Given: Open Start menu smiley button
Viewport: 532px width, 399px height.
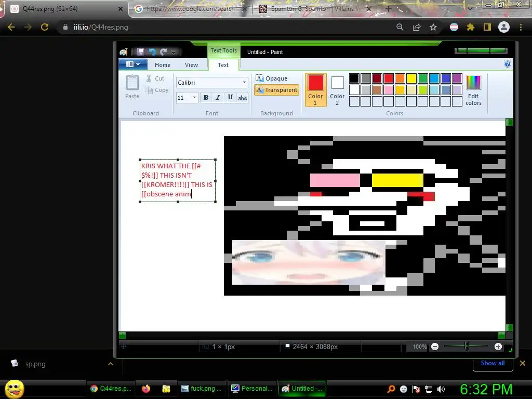Looking at the screenshot, I should pos(15,389).
